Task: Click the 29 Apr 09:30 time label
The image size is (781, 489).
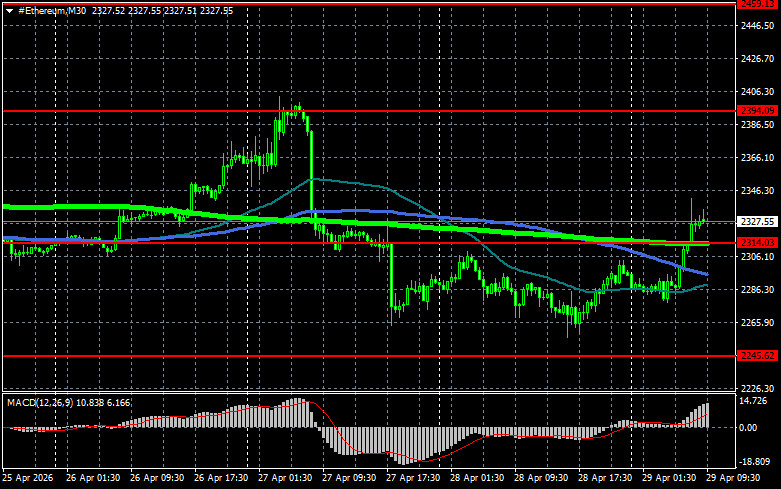Action: (x=733, y=478)
